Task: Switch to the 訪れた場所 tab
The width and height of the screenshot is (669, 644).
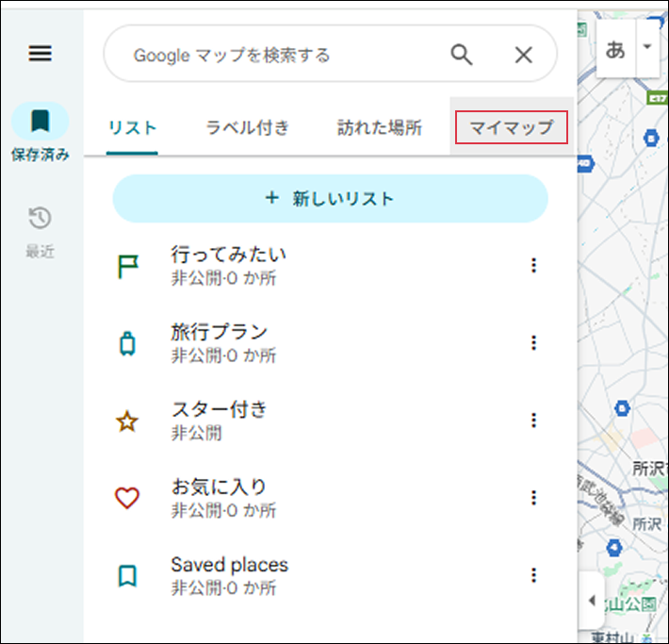Action: [380, 128]
